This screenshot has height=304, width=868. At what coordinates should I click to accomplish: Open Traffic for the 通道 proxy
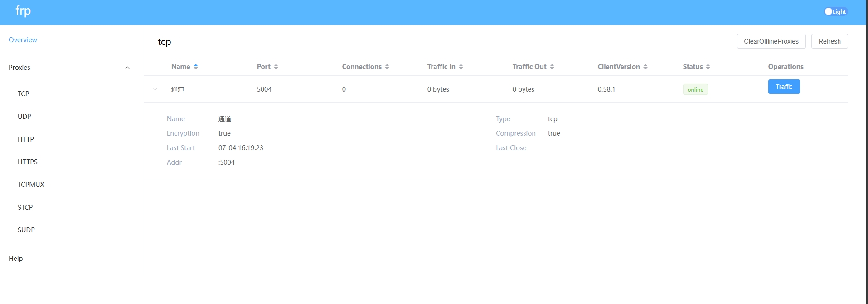pos(784,87)
